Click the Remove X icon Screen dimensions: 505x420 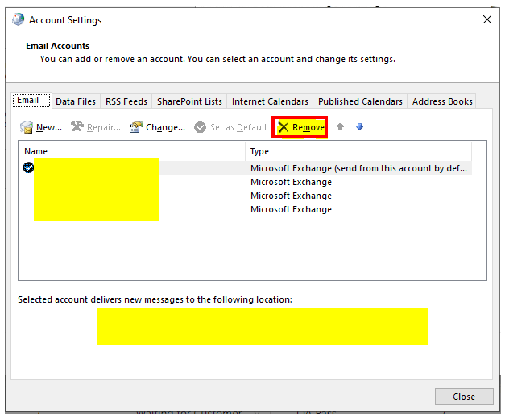coord(284,127)
